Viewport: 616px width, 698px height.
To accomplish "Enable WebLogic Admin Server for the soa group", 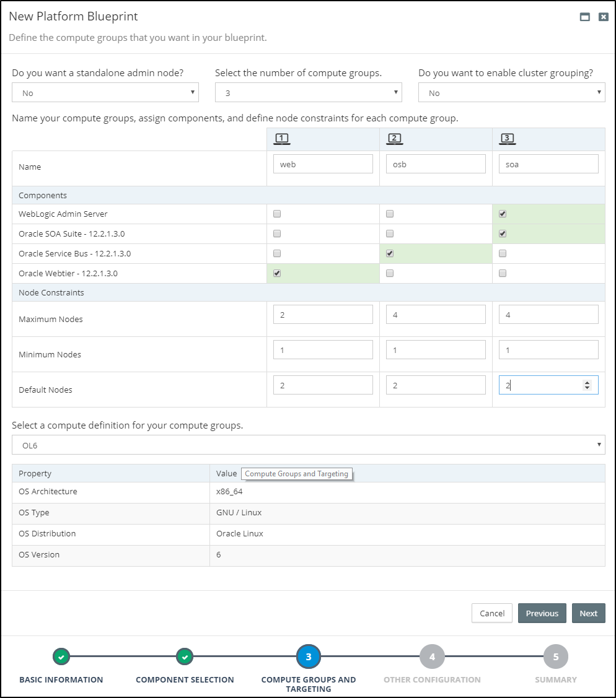I will click(x=503, y=214).
